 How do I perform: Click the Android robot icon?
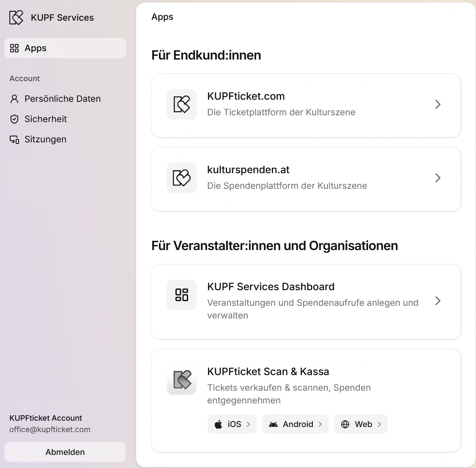273,424
